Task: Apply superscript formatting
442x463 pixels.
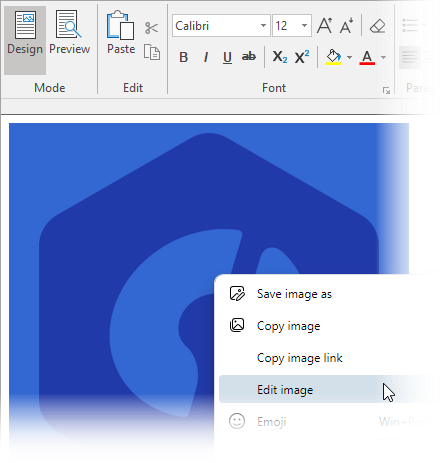Action: coord(302,57)
